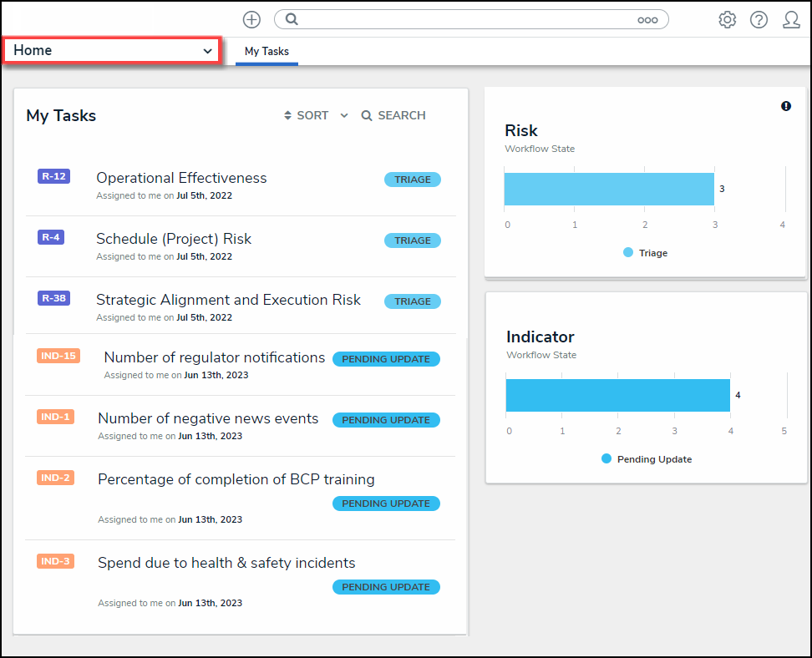Image resolution: width=812 pixels, height=658 pixels.
Task: Open the Operational Effectiveness task
Action: point(181,178)
